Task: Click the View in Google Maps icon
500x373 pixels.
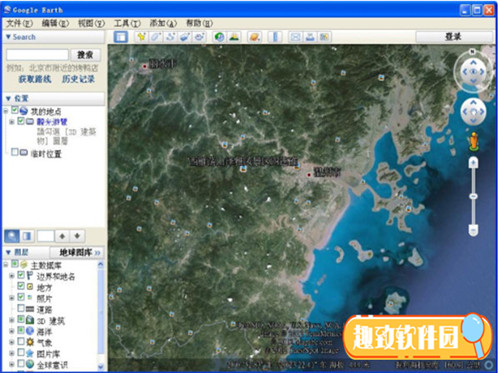Action: point(325,37)
